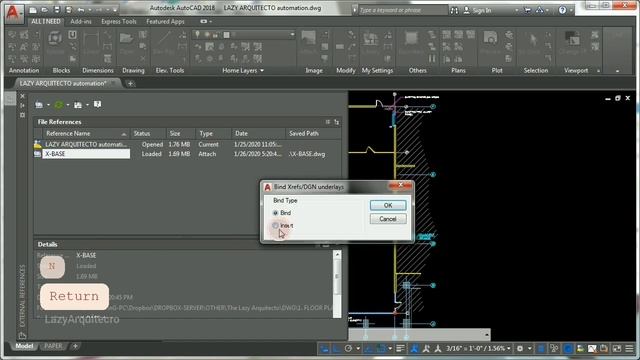Sort by the Saved Path column header

312,133
